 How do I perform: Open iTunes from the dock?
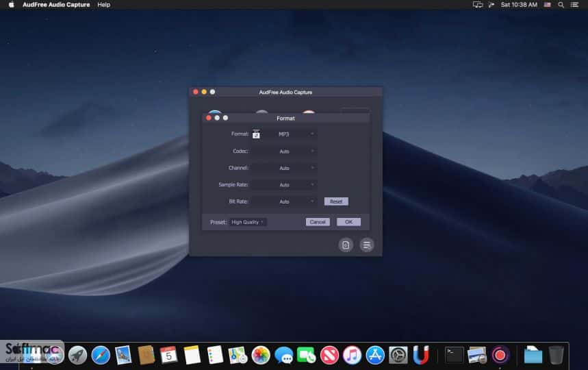(x=352, y=355)
